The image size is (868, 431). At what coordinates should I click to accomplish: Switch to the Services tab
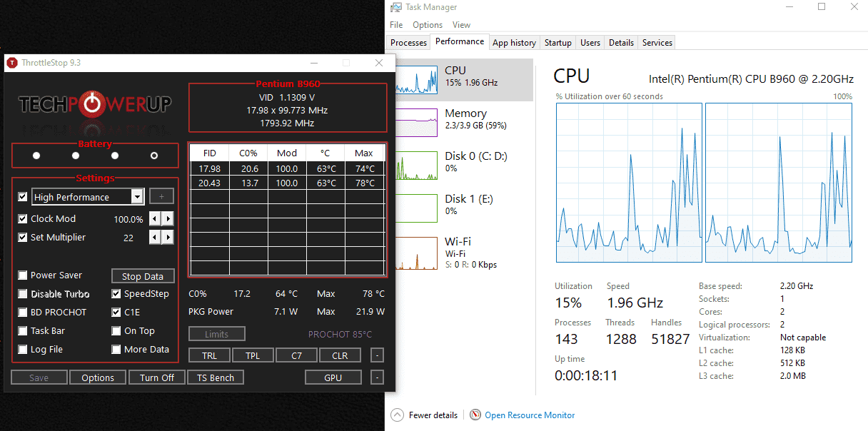pos(657,43)
